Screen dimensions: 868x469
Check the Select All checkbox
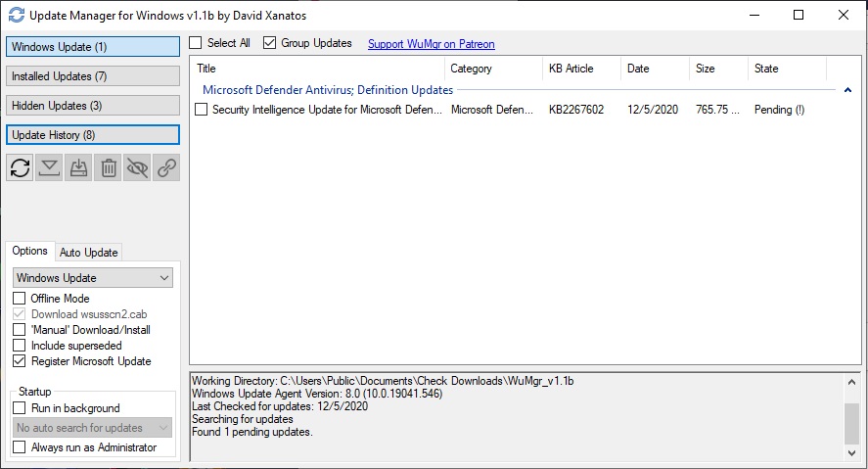[196, 43]
